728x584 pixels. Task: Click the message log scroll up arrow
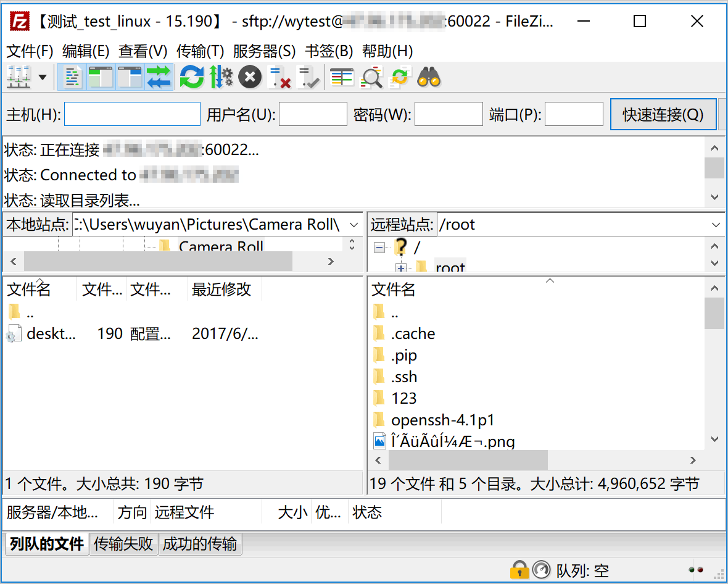(x=714, y=148)
